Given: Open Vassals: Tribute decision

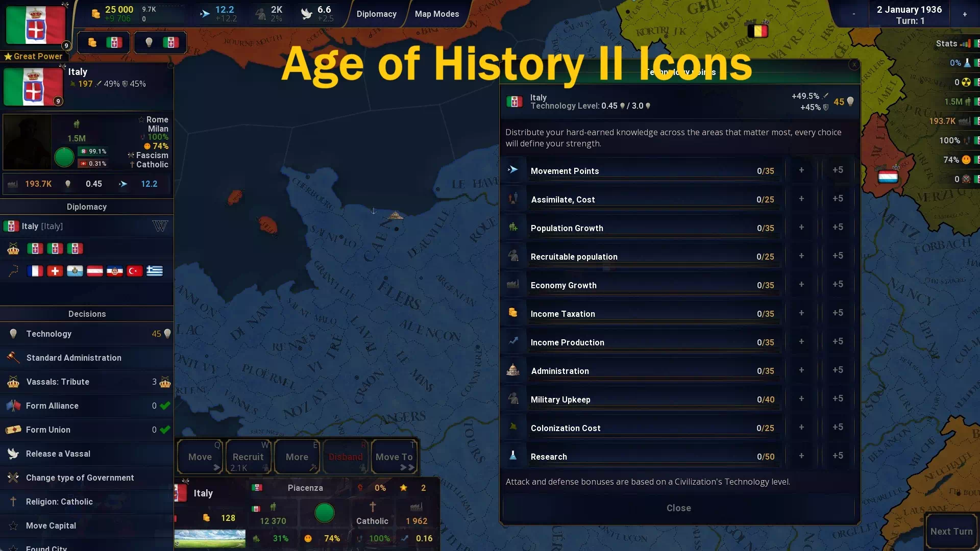Looking at the screenshot, I should pyautogui.click(x=87, y=382).
